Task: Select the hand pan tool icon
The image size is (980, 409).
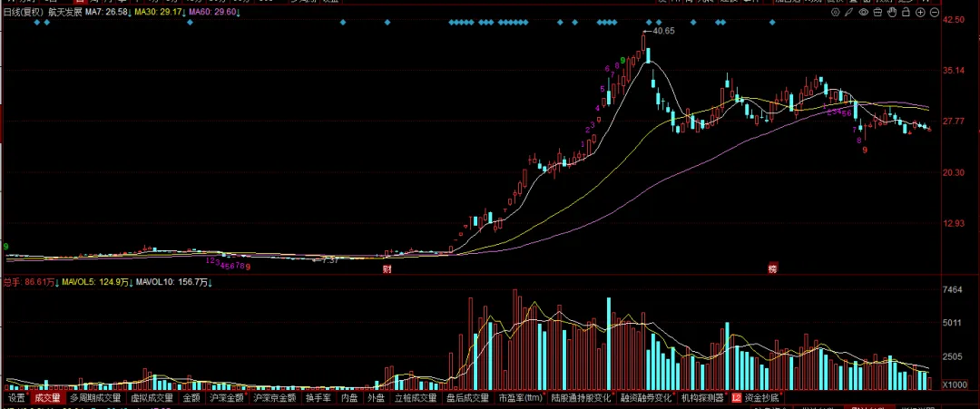Action: (893, 12)
